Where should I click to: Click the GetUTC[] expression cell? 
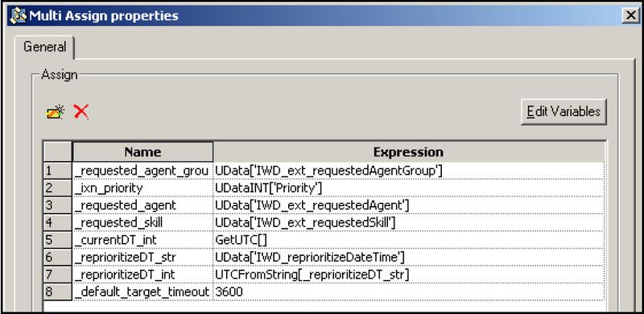[409, 240]
